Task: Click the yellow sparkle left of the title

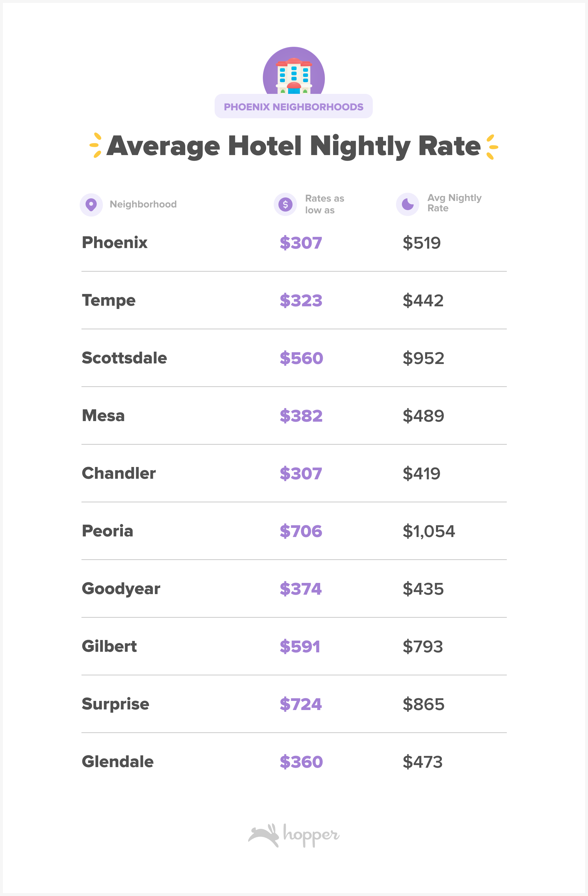Action: [x=96, y=145]
